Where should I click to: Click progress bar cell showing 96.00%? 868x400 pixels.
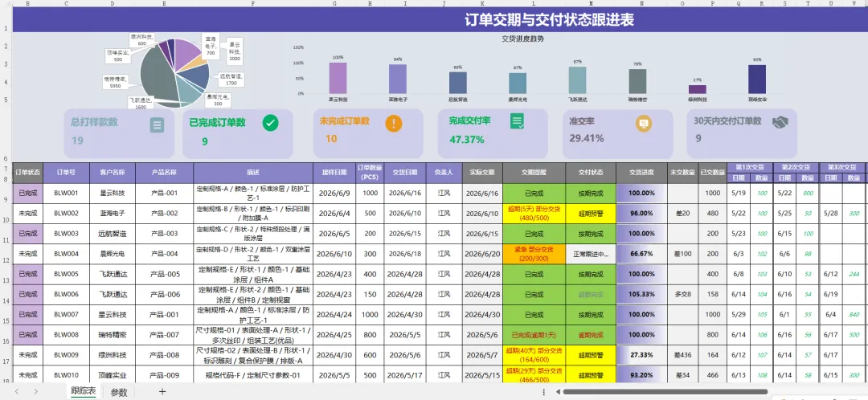641,214
